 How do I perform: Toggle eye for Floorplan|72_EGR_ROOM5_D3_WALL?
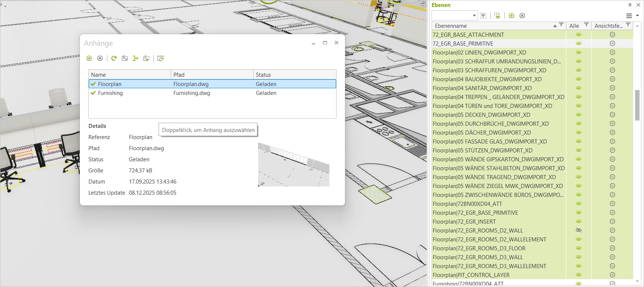pos(579,257)
